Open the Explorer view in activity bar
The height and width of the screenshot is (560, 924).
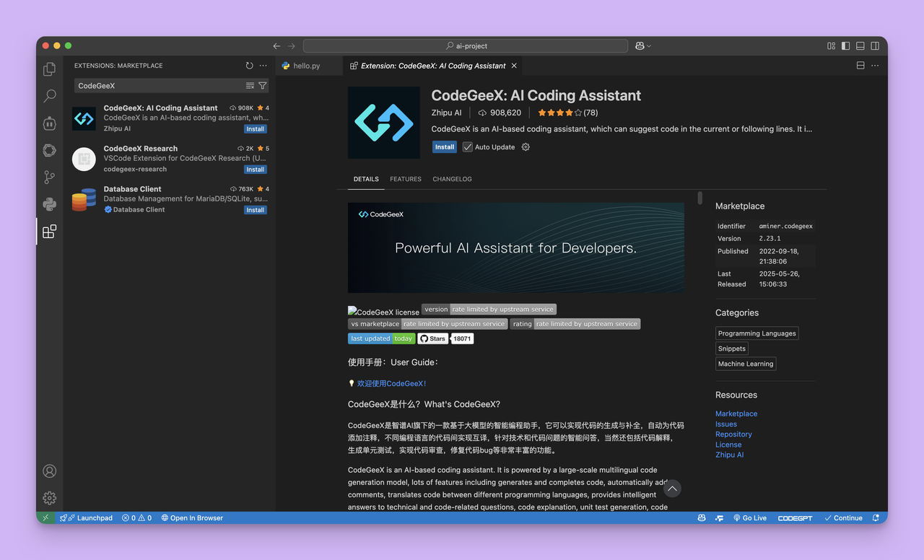coord(49,69)
